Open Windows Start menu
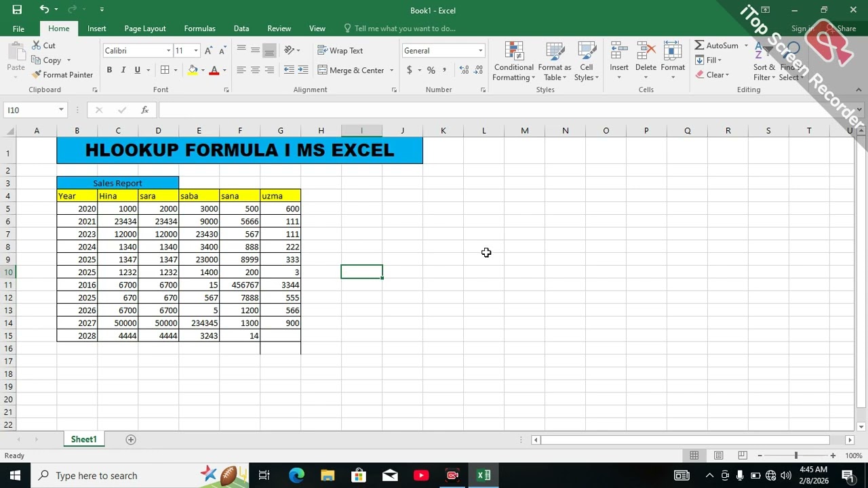Viewport: 868px width, 488px height. pyautogui.click(x=15, y=475)
